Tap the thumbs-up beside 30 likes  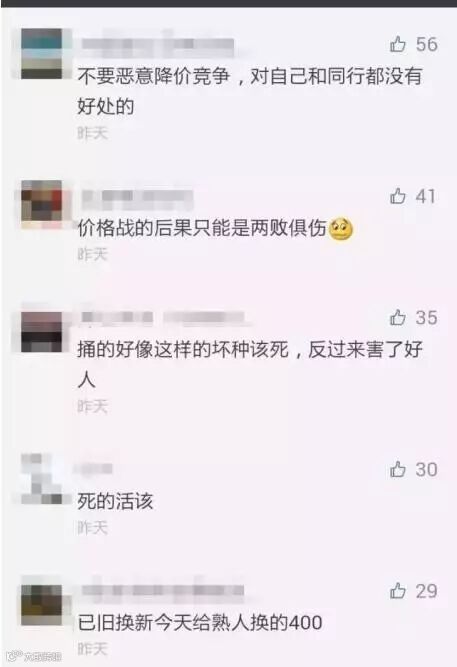(398, 469)
